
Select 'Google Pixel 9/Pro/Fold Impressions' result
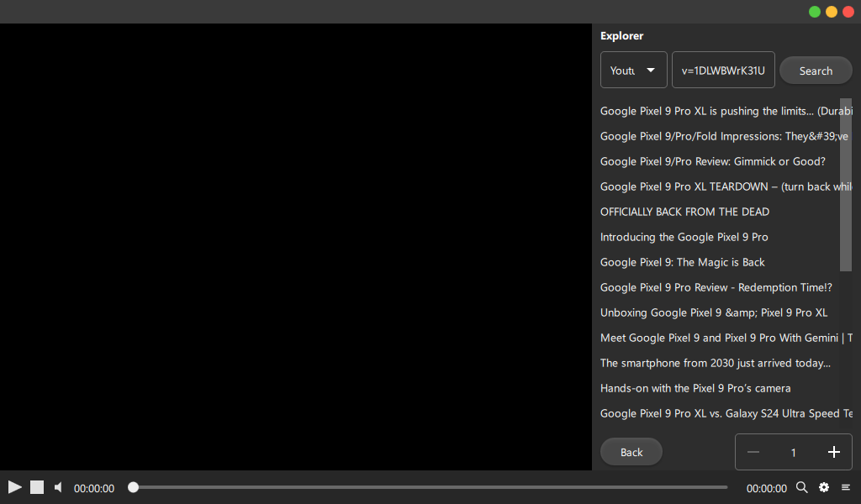[x=726, y=136]
